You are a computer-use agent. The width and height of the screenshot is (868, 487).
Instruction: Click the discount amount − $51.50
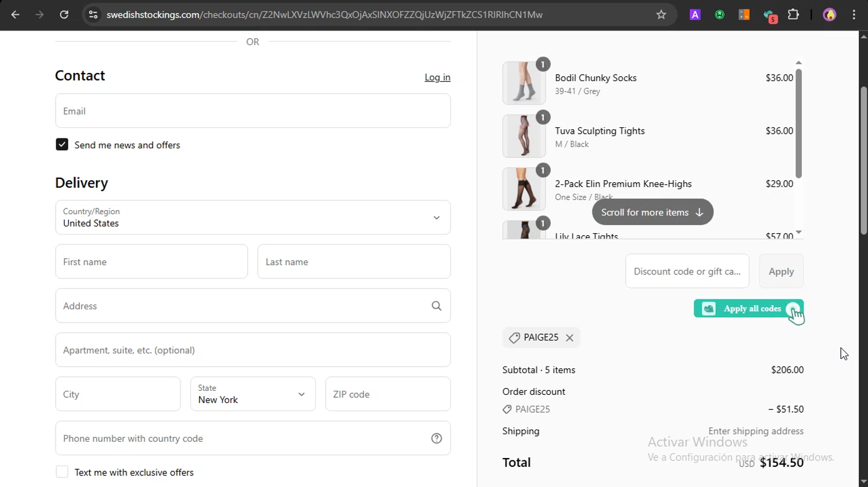tap(786, 409)
